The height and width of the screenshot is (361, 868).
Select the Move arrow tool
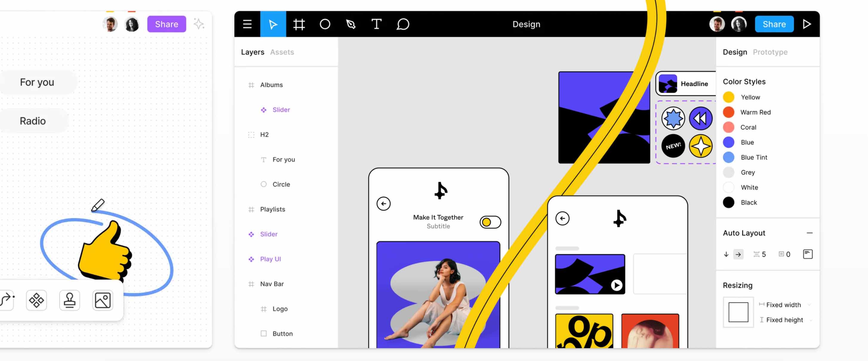[x=273, y=24]
